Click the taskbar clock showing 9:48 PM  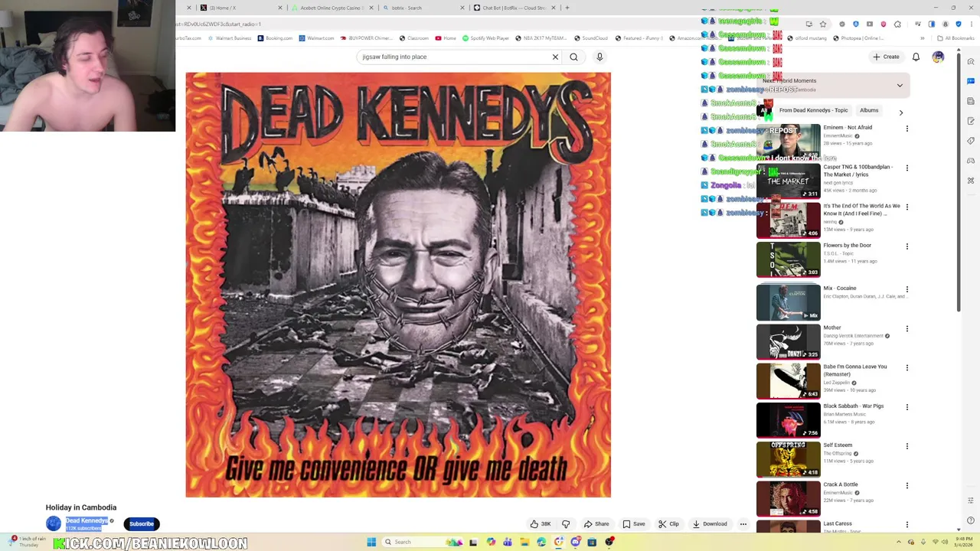[x=964, y=542]
